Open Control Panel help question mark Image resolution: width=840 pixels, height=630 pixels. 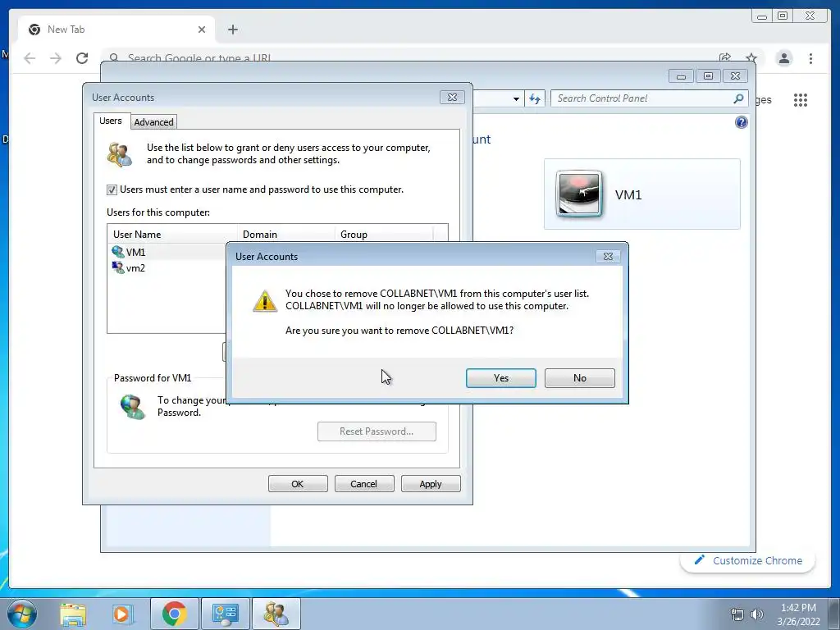click(741, 123)
